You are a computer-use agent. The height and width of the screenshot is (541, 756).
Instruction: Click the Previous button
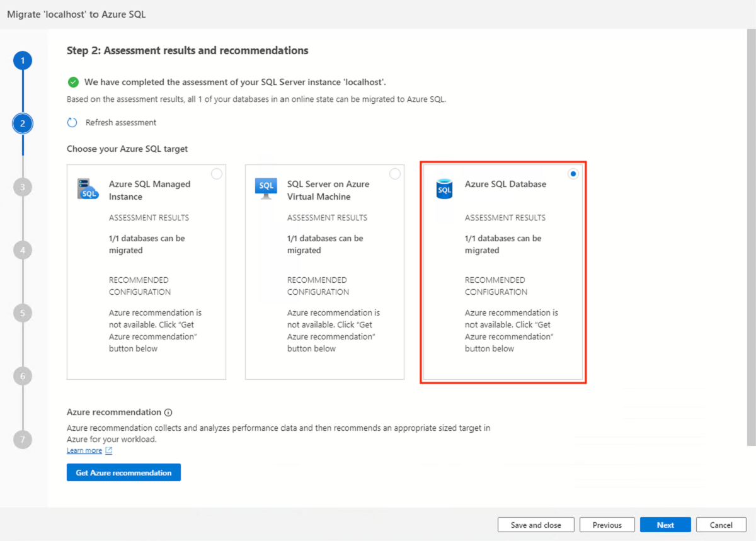(x=607, y=525)
